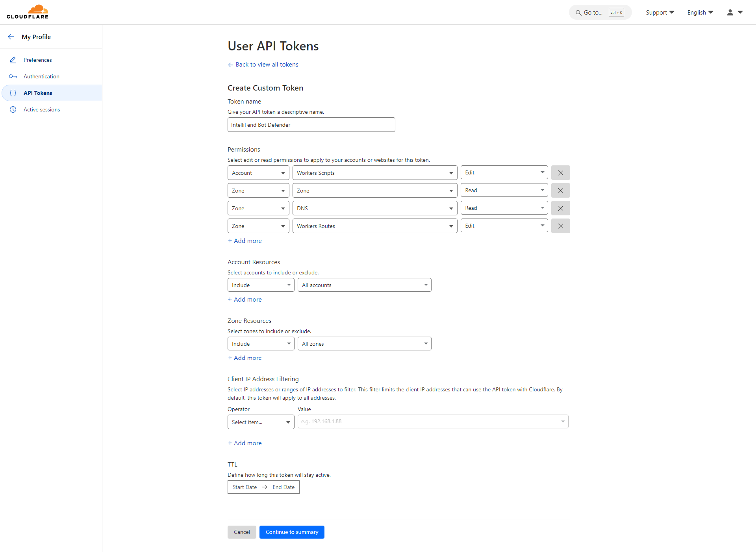Open the English language menu
The width and height of the screenshot is (756, 552).
700,12
